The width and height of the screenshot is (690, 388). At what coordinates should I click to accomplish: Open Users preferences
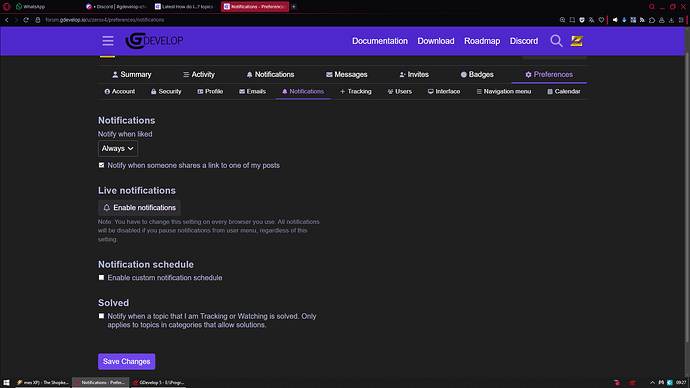400,92
